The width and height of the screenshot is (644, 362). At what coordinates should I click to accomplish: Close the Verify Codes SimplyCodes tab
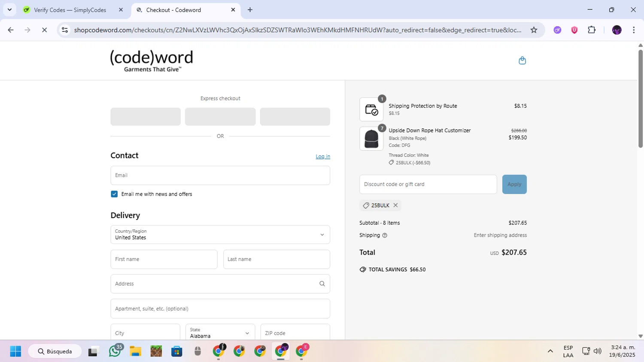(x=121, y=10)
